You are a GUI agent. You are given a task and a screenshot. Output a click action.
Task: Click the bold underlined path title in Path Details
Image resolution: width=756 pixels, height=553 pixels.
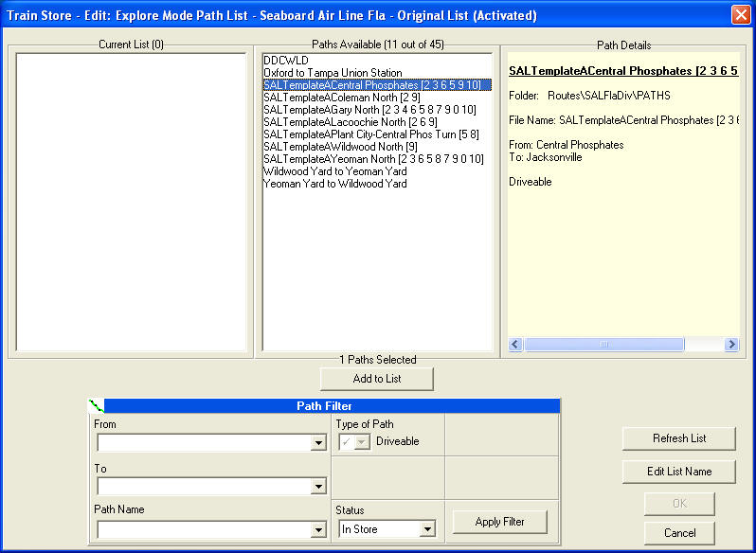(x=623, y=71)
